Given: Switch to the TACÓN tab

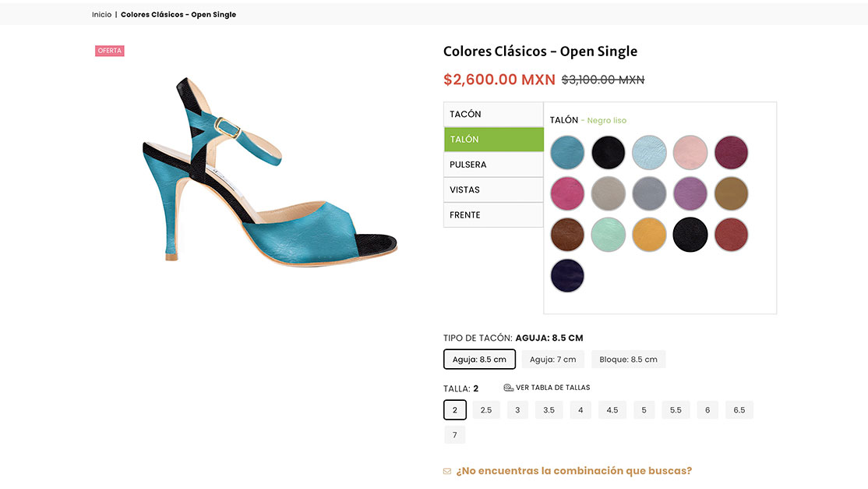Looking at the screenshot, I should (493, 114).
